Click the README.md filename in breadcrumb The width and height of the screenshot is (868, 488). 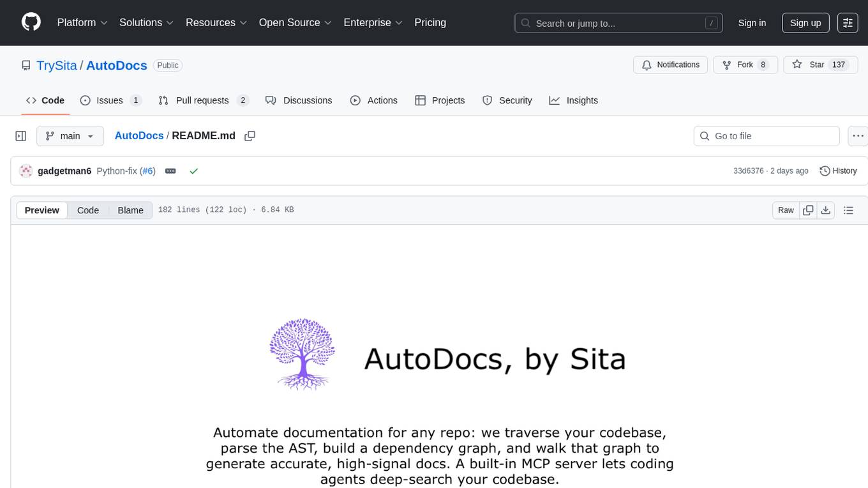click(x=204, y=135)
